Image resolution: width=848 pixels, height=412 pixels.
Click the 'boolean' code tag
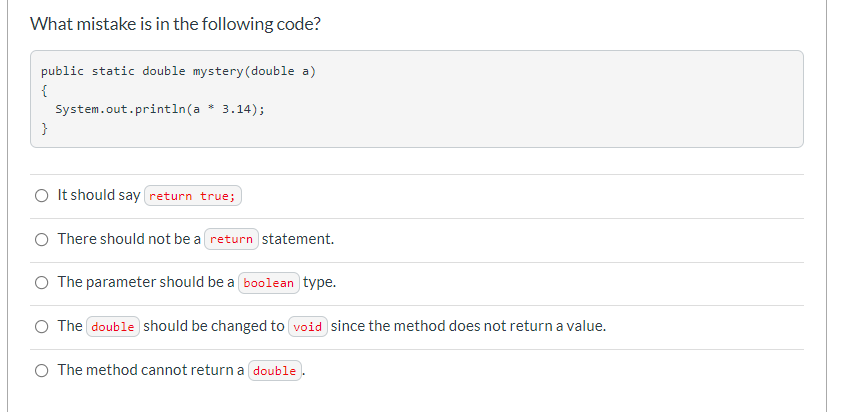(268, 283)
